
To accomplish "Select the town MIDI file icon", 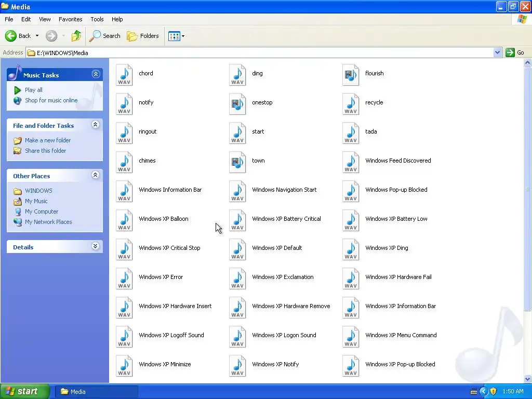I will pyautogui.click(x=237, y=162).
